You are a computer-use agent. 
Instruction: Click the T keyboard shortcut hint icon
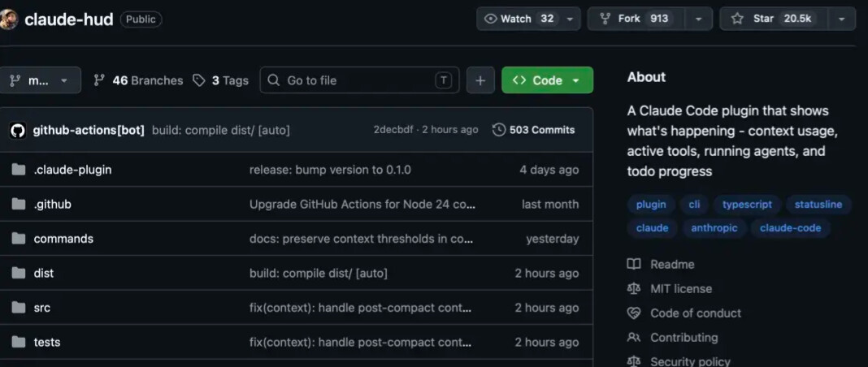click(443, 80)
